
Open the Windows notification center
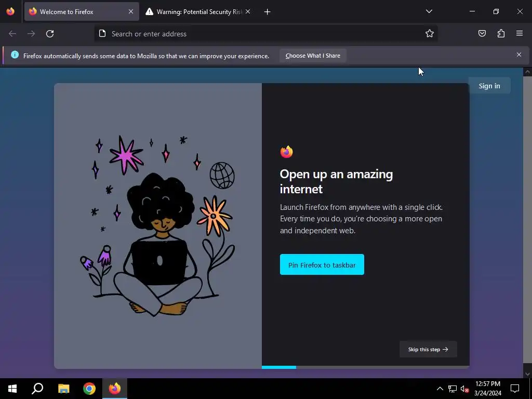tap(515, 389)
